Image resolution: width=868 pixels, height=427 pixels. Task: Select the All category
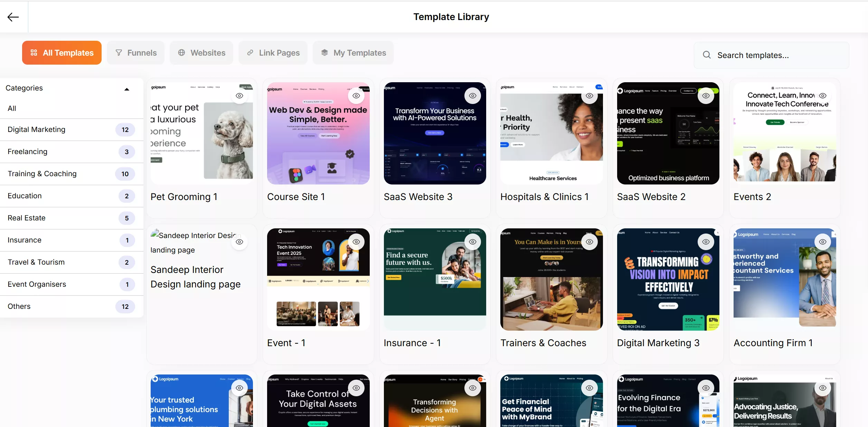72,108
